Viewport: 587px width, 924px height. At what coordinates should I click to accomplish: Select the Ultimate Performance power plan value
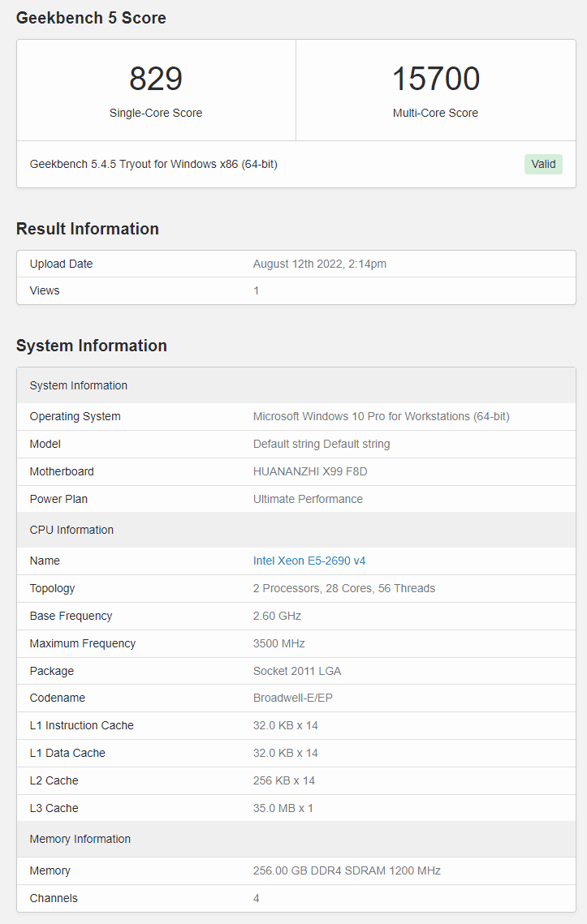(308, 499)
